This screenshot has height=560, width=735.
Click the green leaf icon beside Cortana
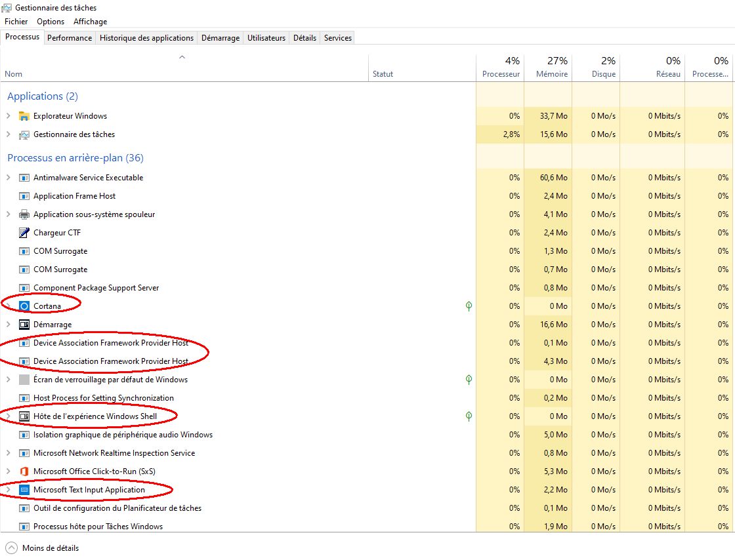[469, 306]
